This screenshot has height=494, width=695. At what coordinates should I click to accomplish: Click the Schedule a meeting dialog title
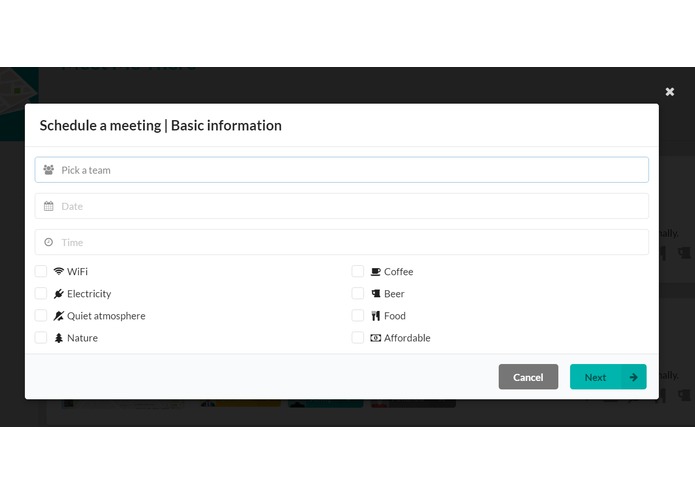click(160, 125)
